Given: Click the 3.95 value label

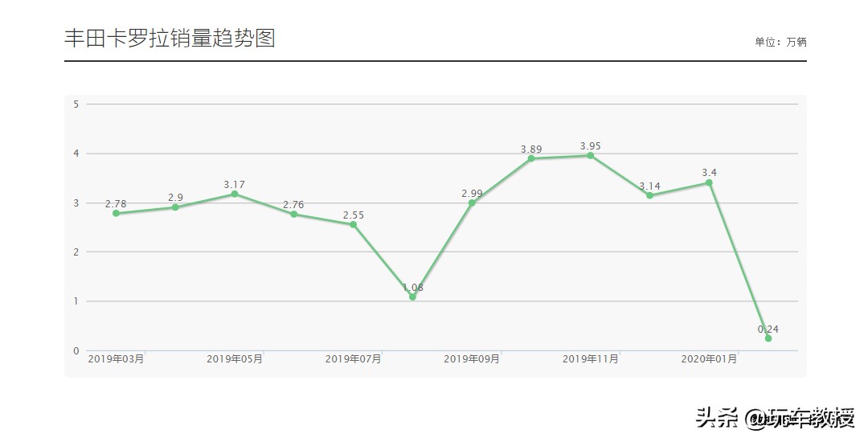Looking at the screenshot, I should pyautogui.click(x=591, y=146).
